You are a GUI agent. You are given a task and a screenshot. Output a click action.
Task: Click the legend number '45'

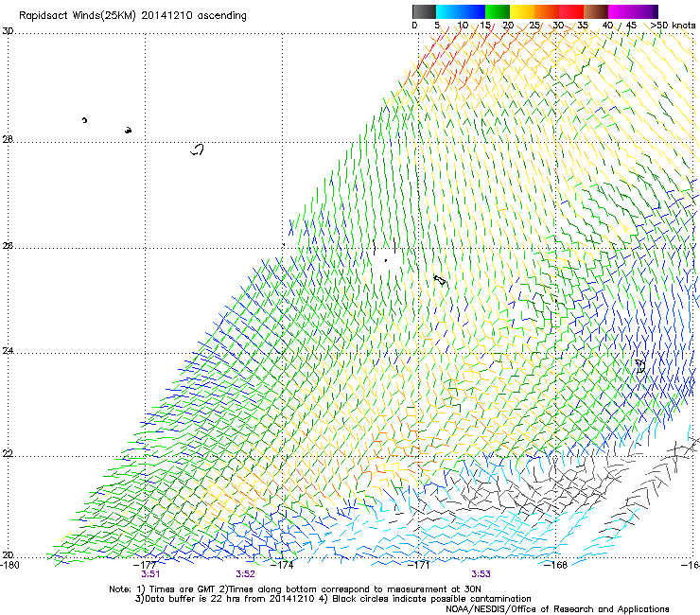tap(631, 26)
